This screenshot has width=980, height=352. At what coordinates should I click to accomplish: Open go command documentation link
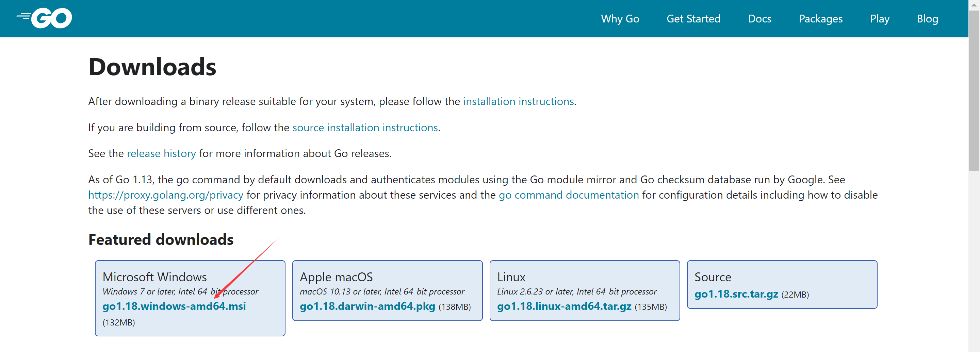click(568, 195)
